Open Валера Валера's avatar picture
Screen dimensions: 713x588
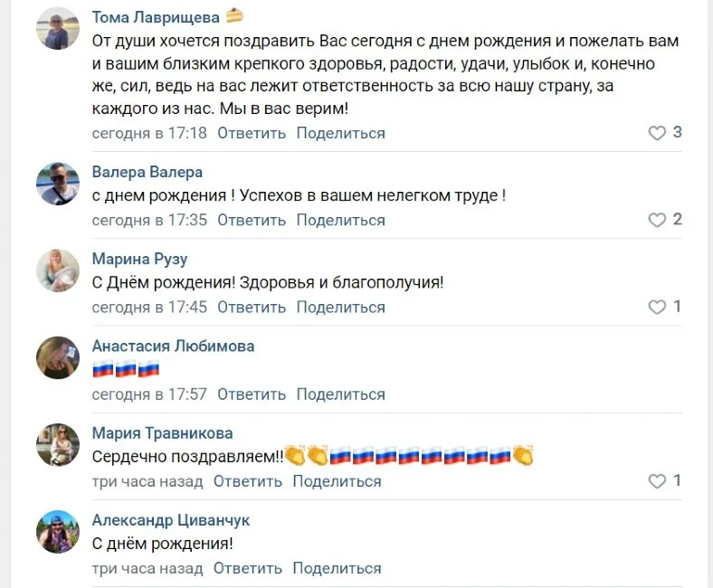click(x=58, y=184)
